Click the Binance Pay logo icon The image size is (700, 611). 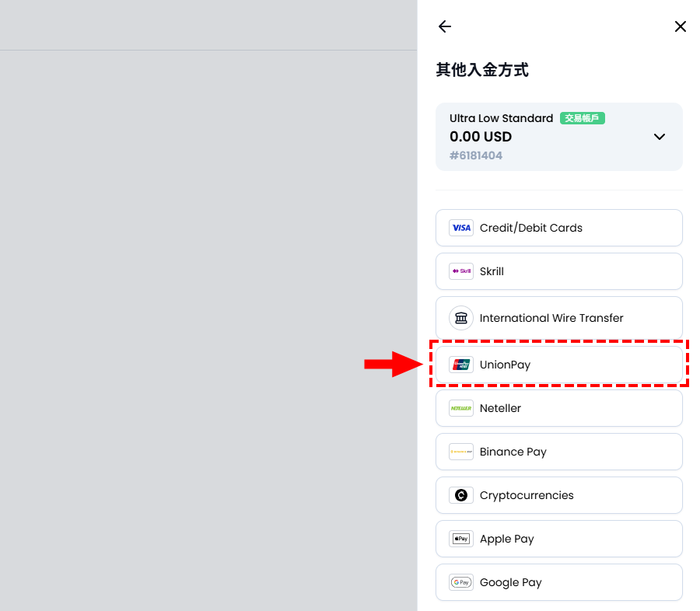pyautogui.click(x=461, y=452)
